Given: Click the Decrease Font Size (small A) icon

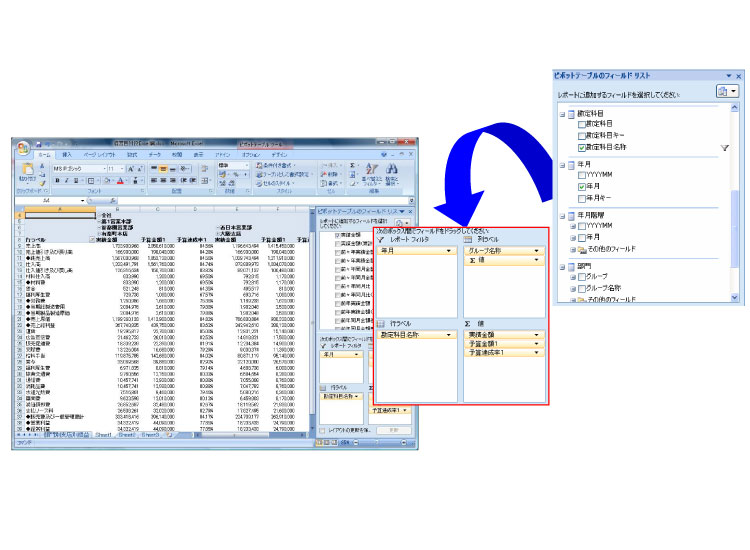Looking at the screenshot, I should coord(140,169).
